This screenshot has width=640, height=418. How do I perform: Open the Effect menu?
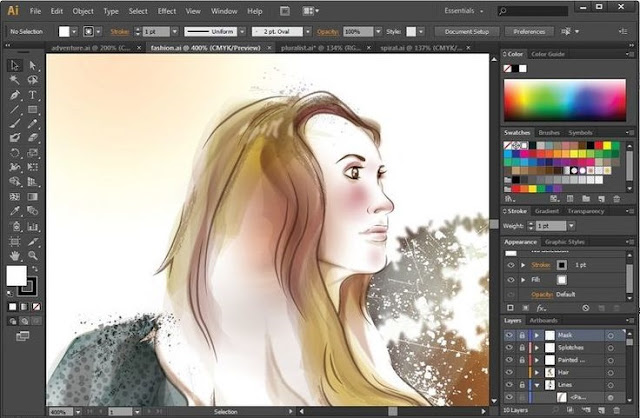[x=166, y=11]
